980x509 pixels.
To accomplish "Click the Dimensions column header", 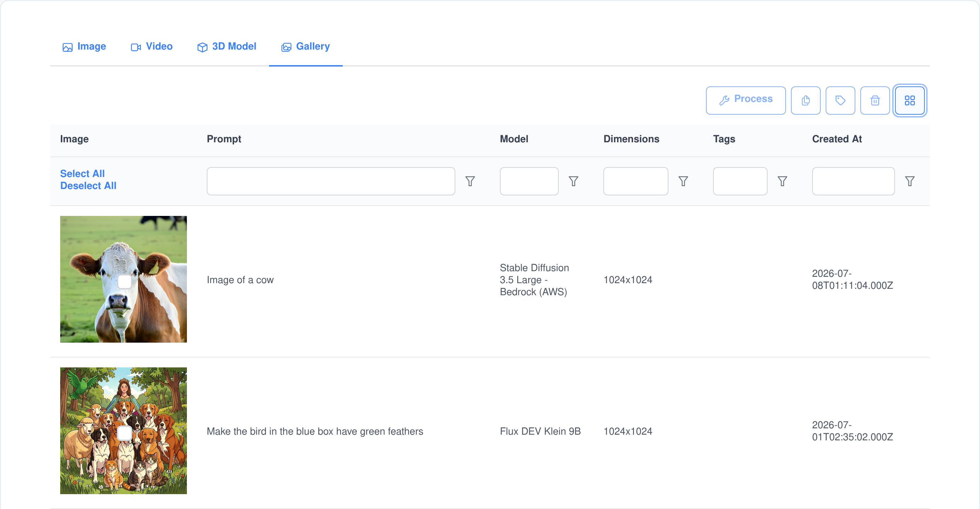I will point(631,139).
